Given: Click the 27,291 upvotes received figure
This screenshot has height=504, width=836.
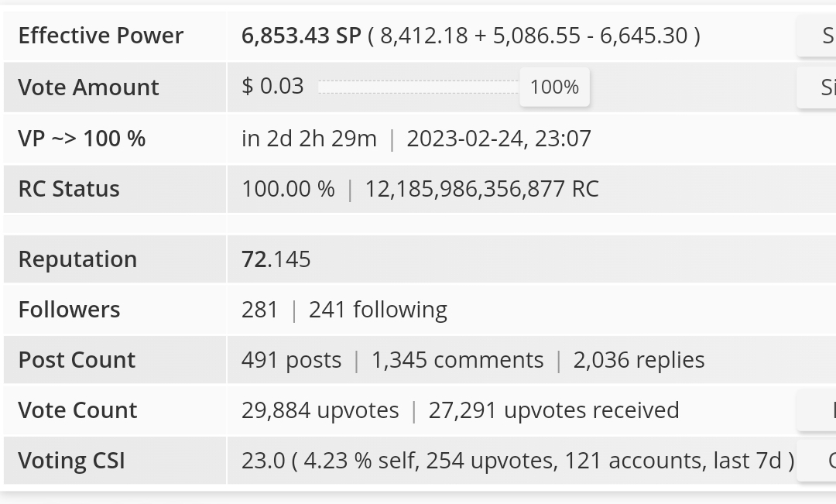Looking at the screenshot, I should coord(553,410).
